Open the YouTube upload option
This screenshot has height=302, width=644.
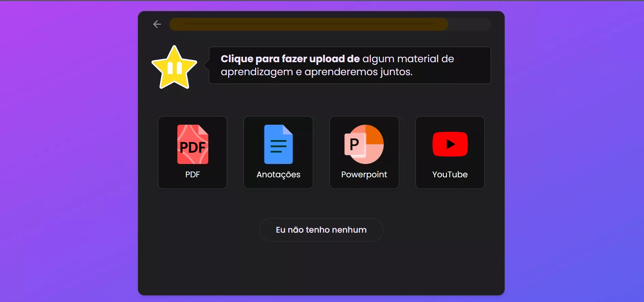click(450, 152)
